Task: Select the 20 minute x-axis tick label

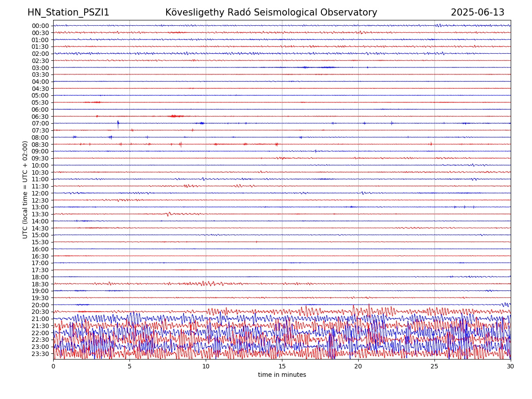Action: pyautogui.click(x=358, y=367)
